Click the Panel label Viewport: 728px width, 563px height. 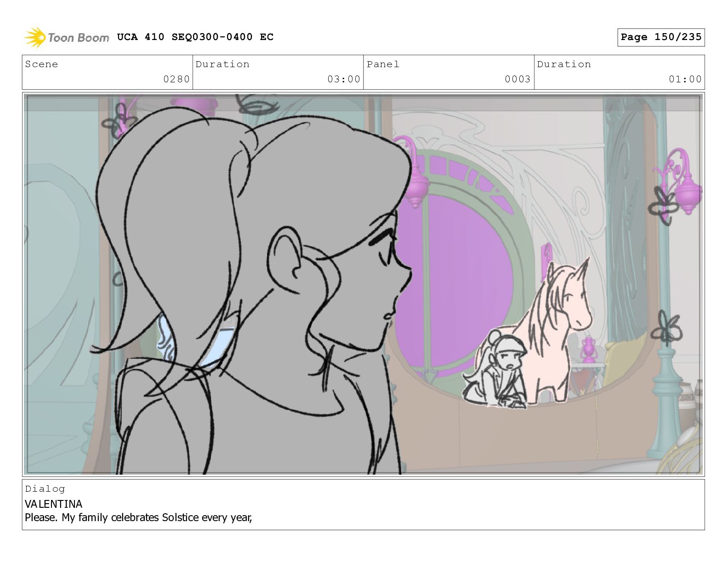click(x=383, y=64)
